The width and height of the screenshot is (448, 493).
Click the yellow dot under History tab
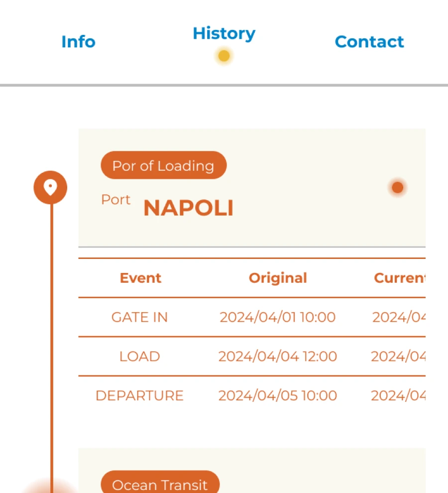click(x=224, y=56)
